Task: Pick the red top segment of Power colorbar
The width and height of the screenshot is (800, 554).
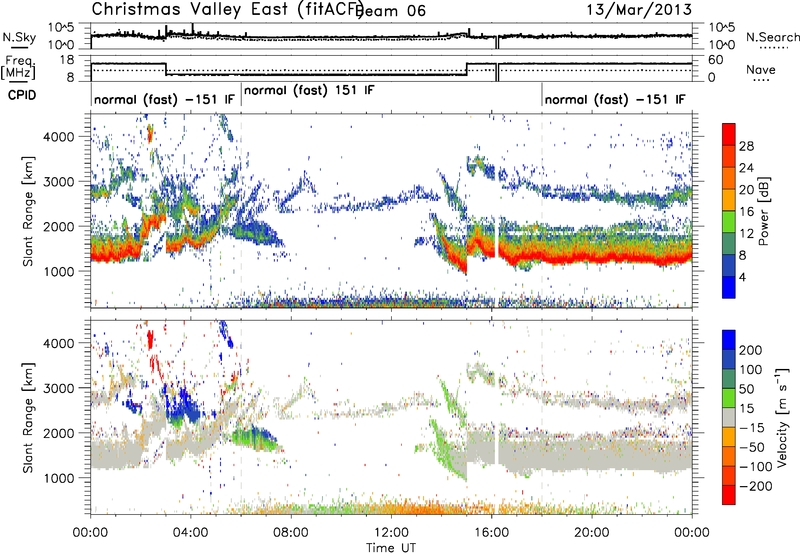Action: pyautogui.click(x=729, y=135)
